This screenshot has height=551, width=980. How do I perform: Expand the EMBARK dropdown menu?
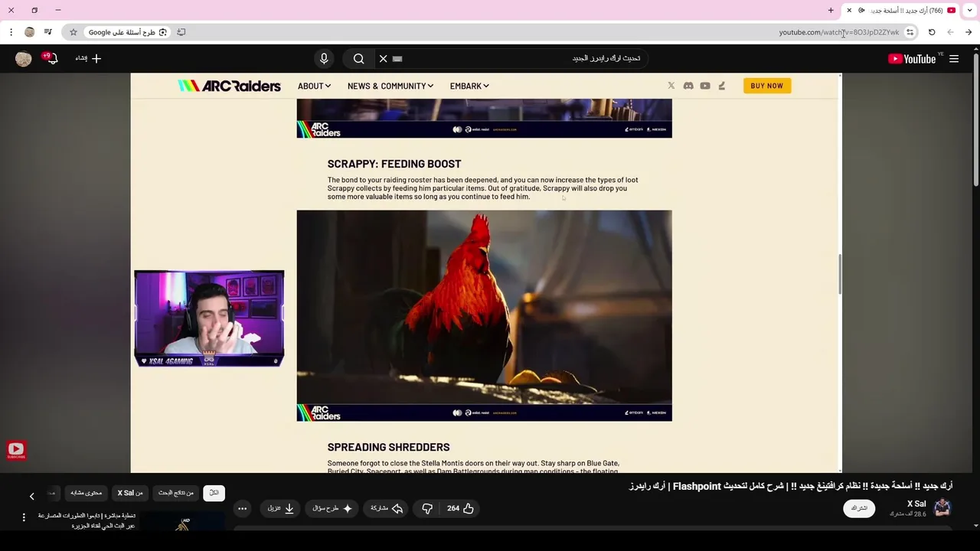[x=469, y=86]
